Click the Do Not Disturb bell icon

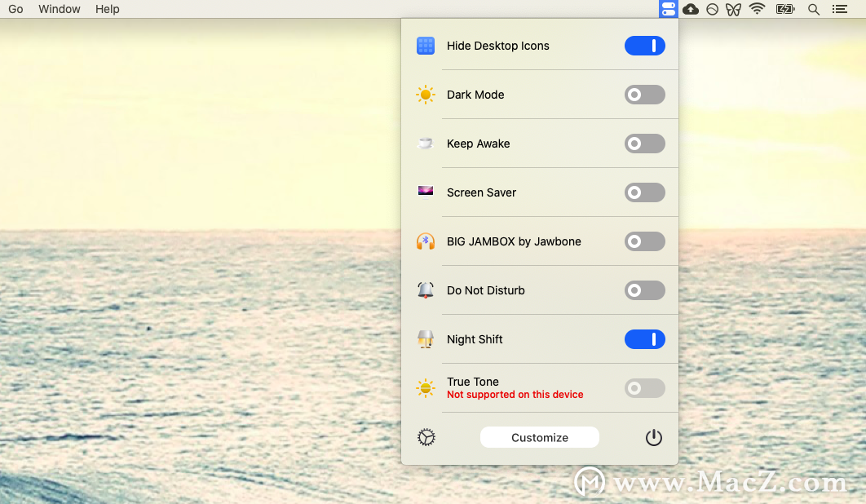tap(426, 290)
